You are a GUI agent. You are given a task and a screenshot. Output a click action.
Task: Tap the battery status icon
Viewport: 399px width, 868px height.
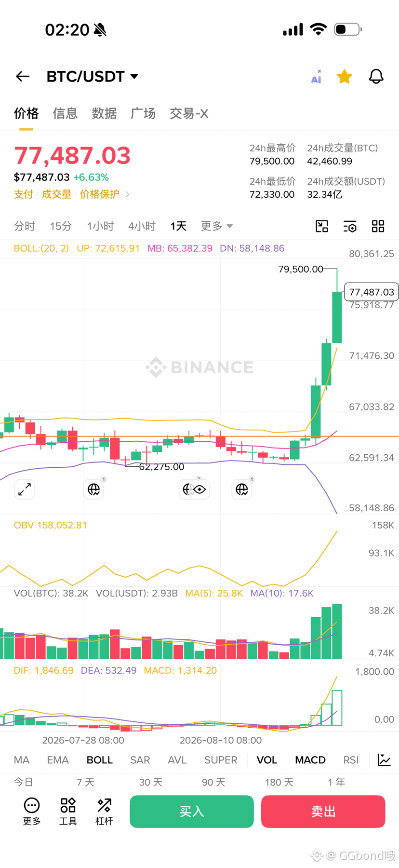coord(348,29)
